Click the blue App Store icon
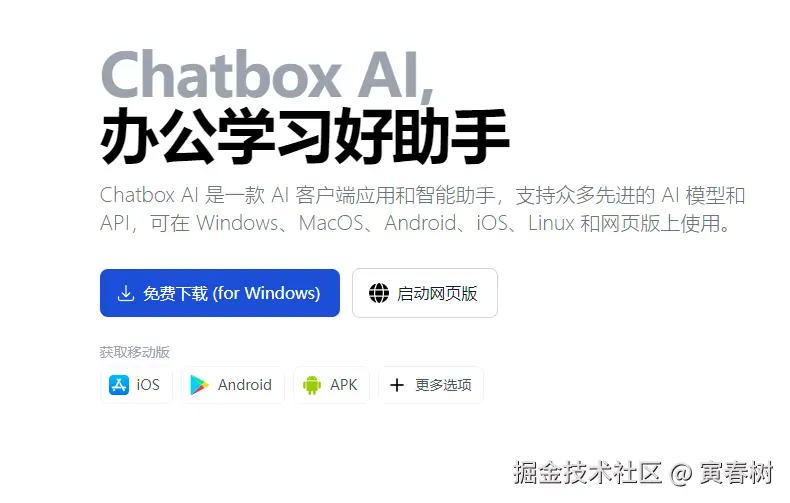The height and width of the screenshot is (503, 790). 119,385
